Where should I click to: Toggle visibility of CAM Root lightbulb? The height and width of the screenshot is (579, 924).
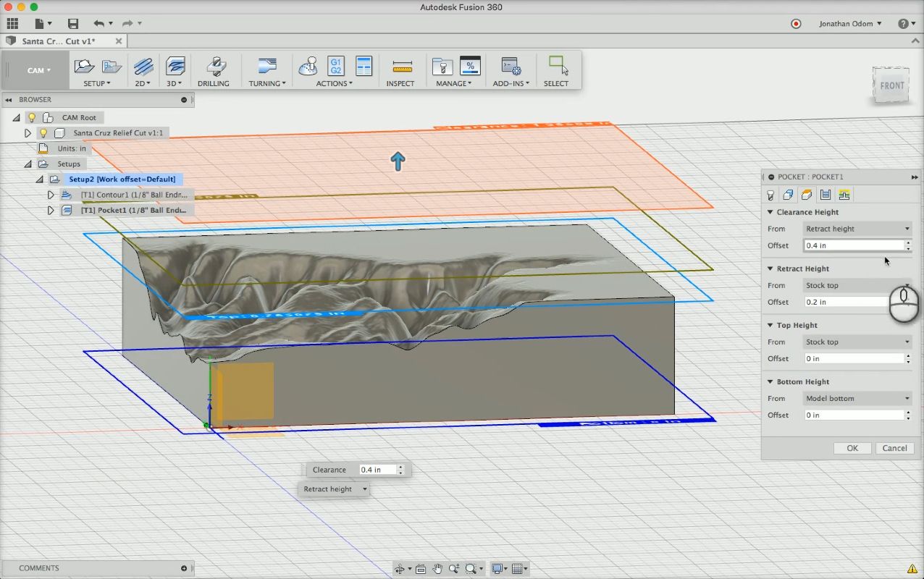[33, 117]
